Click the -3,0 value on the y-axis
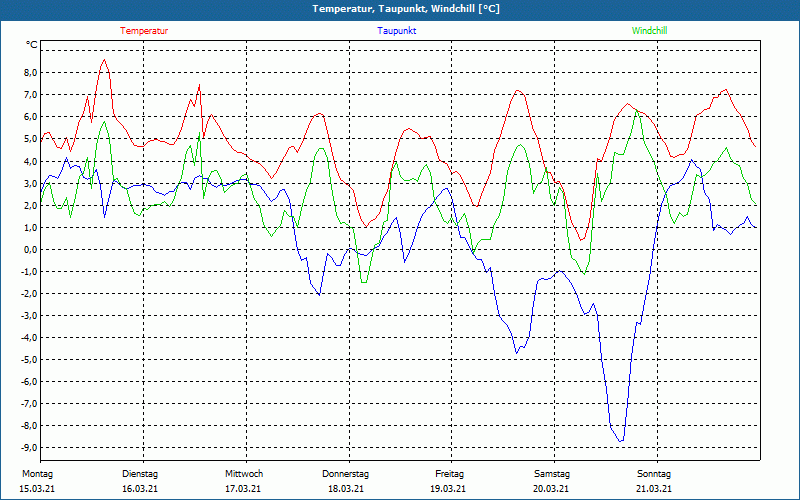 pos(30,315)
